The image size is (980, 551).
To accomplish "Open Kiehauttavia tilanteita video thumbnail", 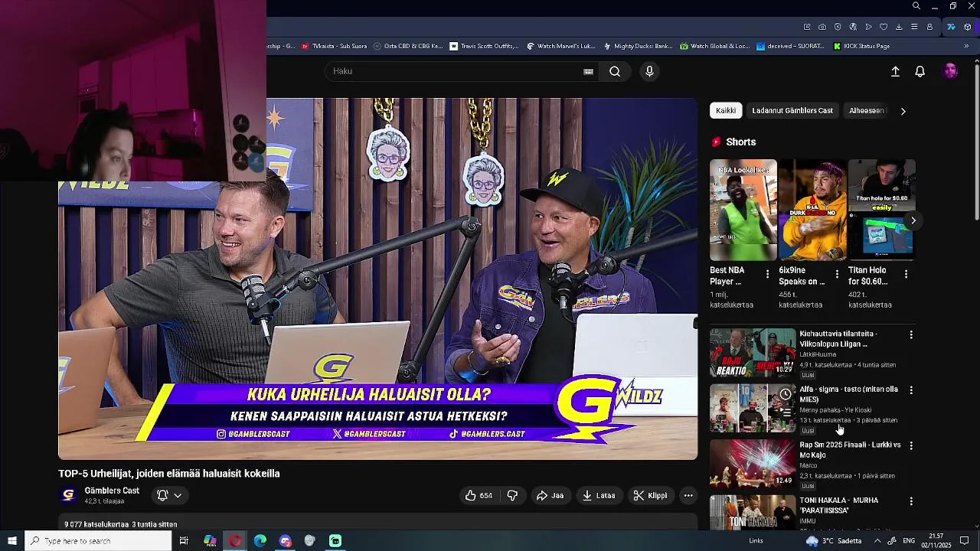I will click(753, 353).
